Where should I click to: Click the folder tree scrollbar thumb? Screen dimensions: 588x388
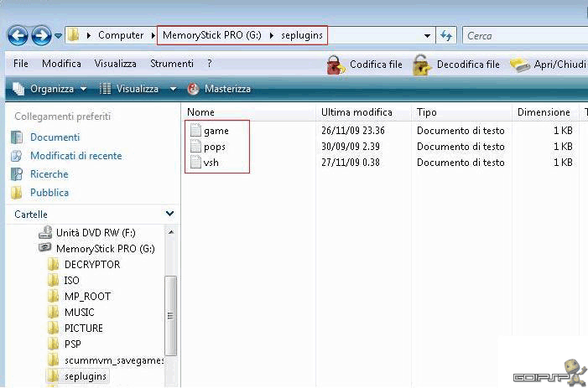[x=170, y=316]
